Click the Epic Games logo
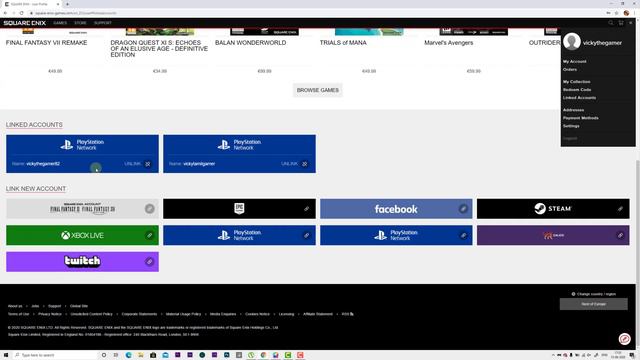The height and width of the screenshot is (360, 640). 239,209
